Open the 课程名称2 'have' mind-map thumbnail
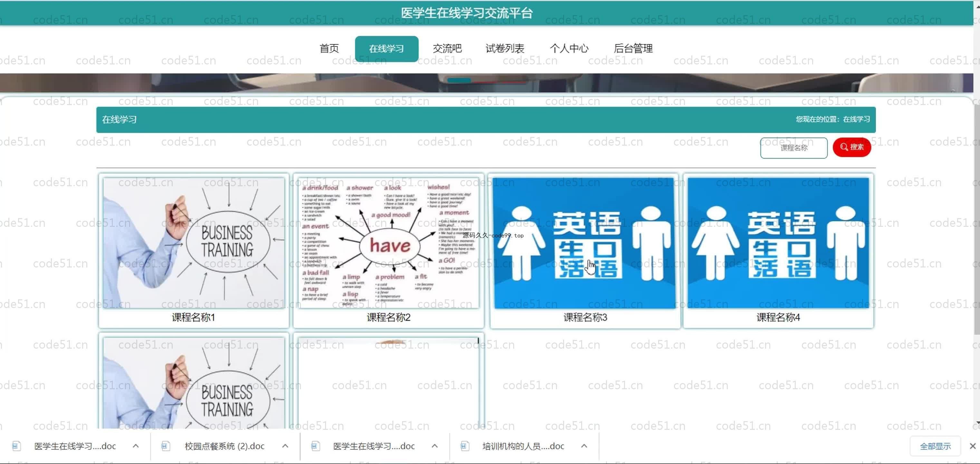The image size is (980, 464). (x=389, y=243)
